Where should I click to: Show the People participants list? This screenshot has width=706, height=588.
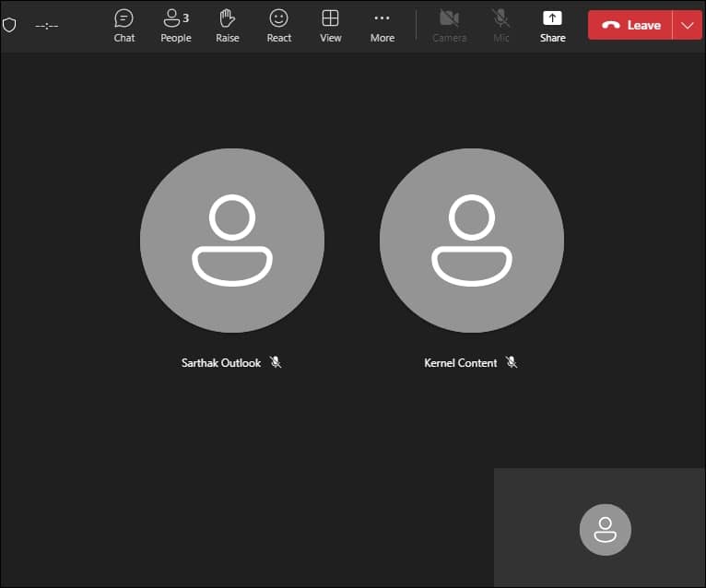176,26
